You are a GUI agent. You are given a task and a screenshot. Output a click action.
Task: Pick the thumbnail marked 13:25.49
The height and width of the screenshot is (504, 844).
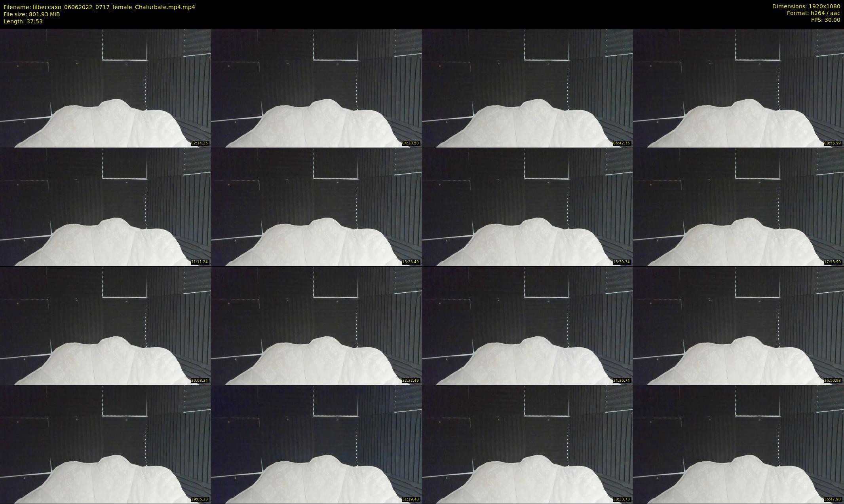click(316, 207)
